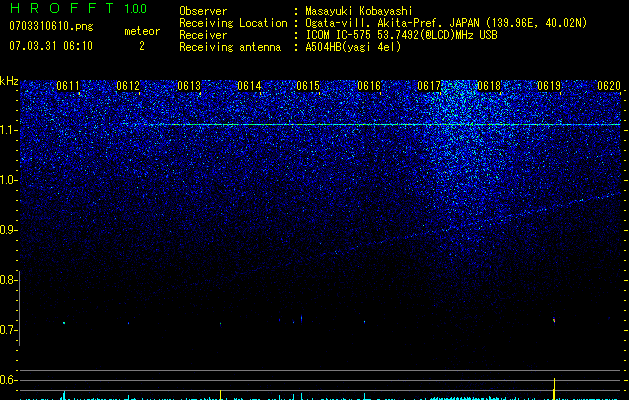Click the Receiving antenna label

(x=230, y=47)
